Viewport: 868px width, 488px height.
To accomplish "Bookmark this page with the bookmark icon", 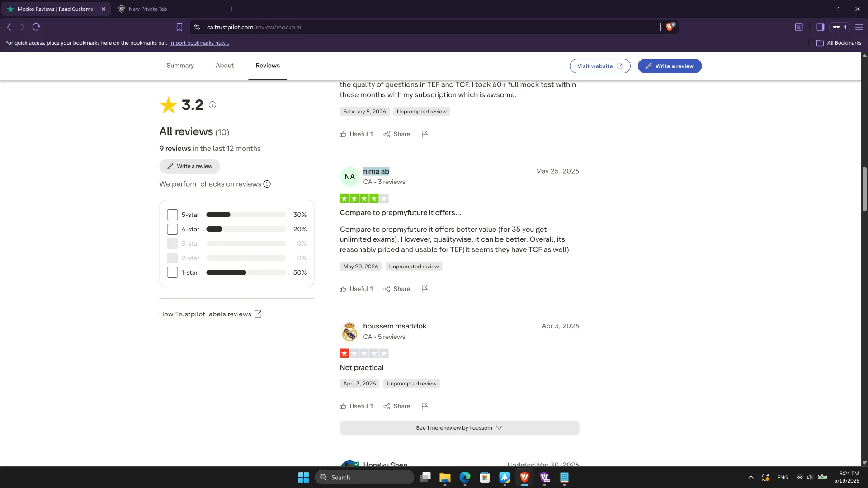I will (x=179, y=27).
